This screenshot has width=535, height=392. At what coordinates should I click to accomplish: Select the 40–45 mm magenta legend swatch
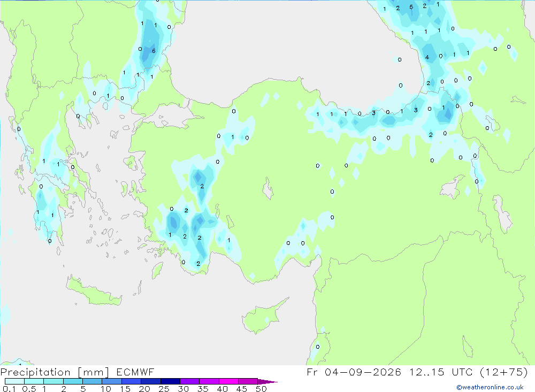point(228,381)
